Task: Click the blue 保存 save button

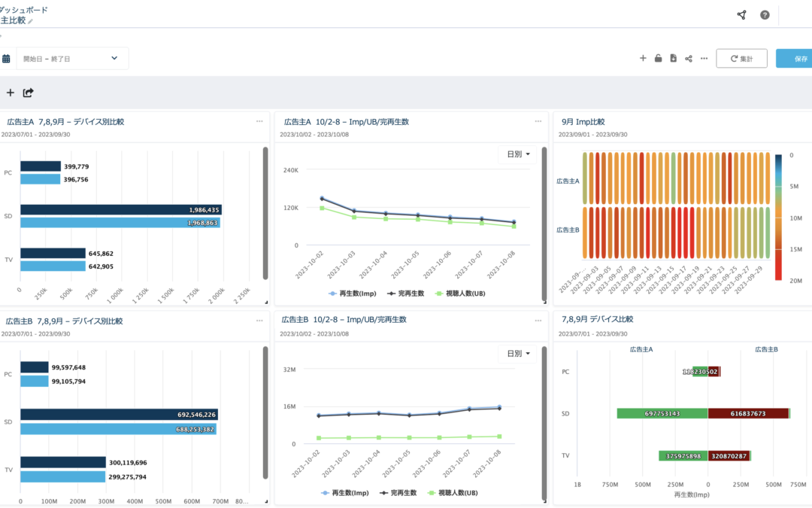Action: pyautogui.click(x=795, y=59)
